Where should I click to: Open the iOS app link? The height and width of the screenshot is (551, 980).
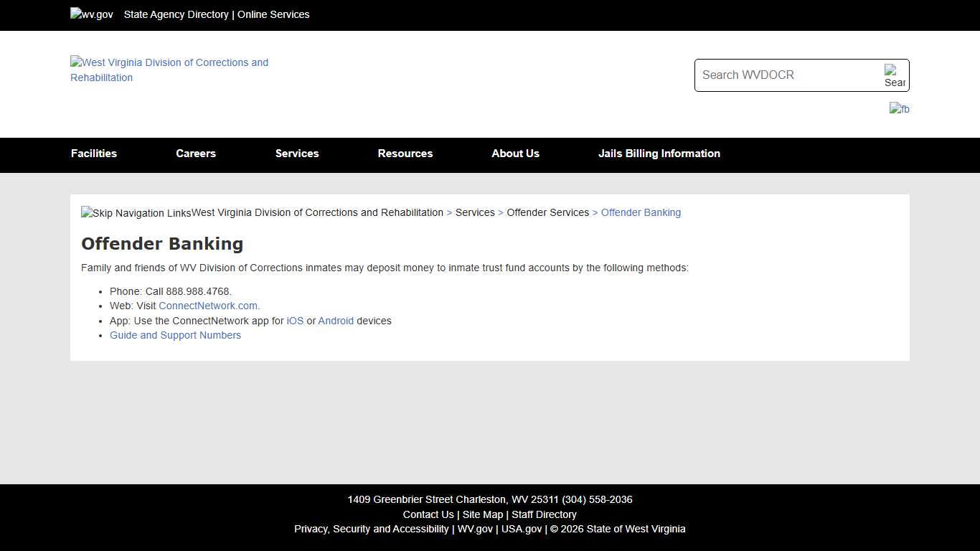point(295,321)
